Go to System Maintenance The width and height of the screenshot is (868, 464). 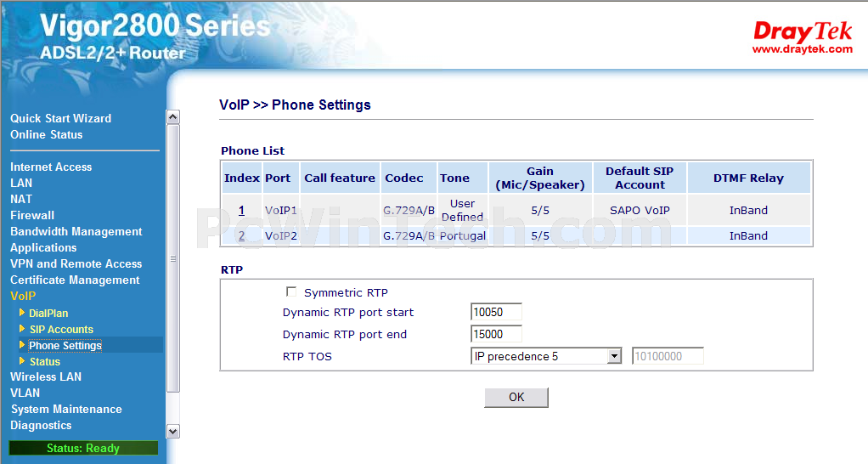tap(66, 409)
